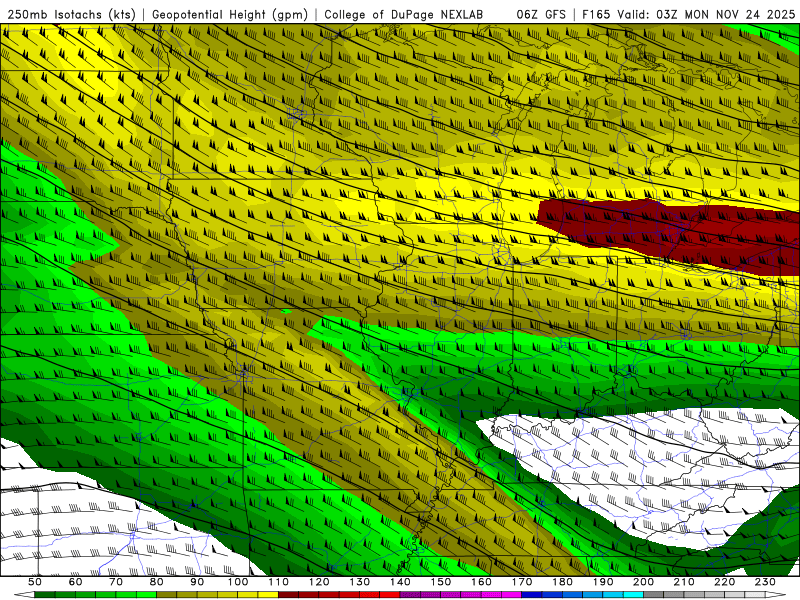Click the "F165 Valid: 03Z MON NOV 24 2025" text

coord(688,14)
